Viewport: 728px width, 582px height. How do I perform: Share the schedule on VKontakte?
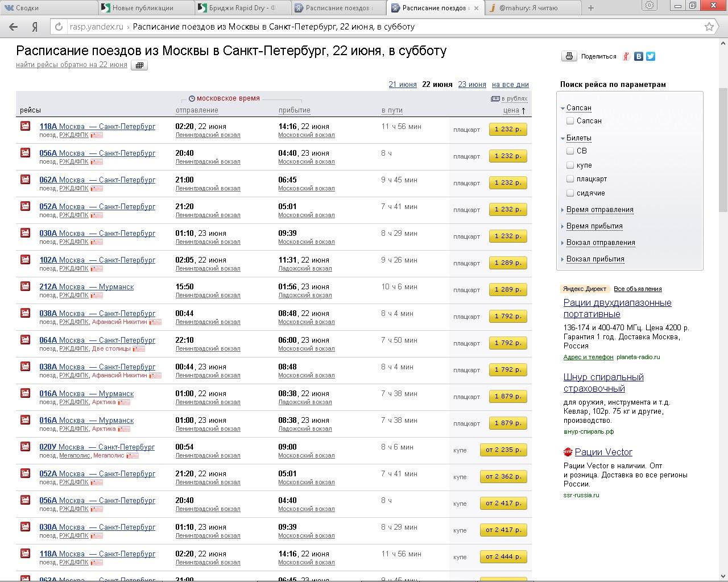tap(639, 56)
